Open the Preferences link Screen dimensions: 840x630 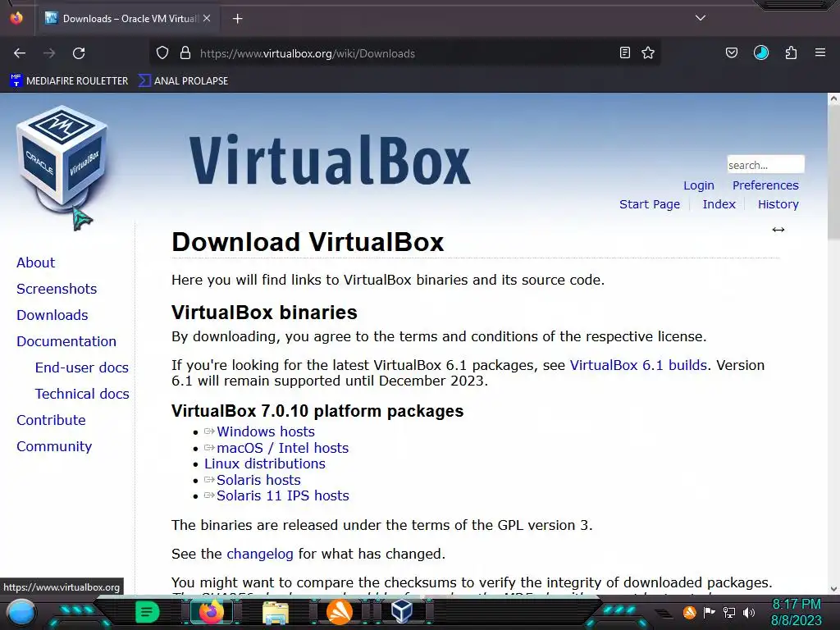coord(765,185)
